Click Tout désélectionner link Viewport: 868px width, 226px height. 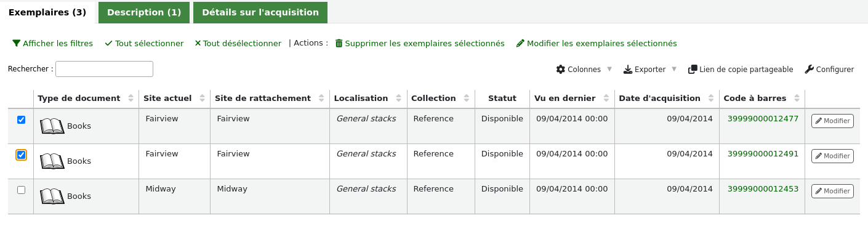238,44
